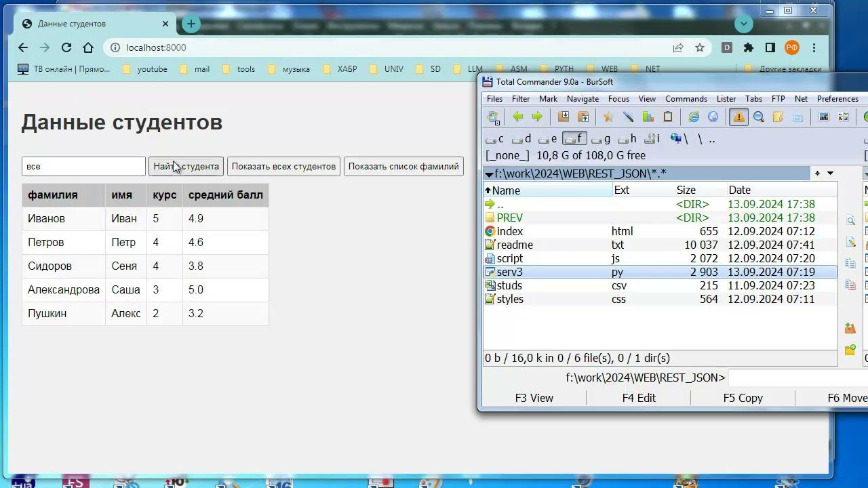Open the Preferences menu
Image resolution: width=868 pixels, height=488 pixels.
(x=837, y=99)
